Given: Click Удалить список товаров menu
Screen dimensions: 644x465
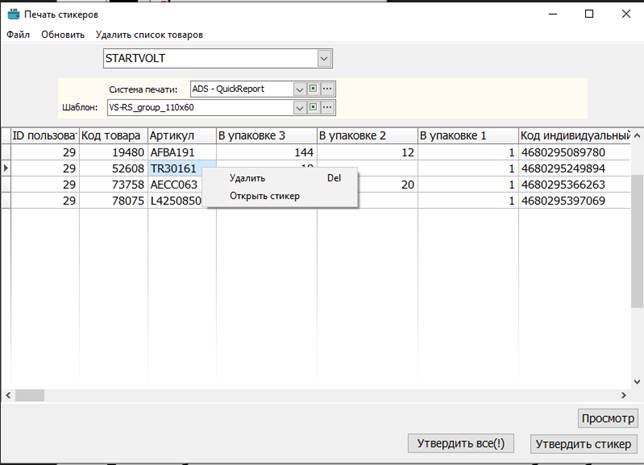Looking at the screenshot, I should pyautogui.click(x=149, y=35).
